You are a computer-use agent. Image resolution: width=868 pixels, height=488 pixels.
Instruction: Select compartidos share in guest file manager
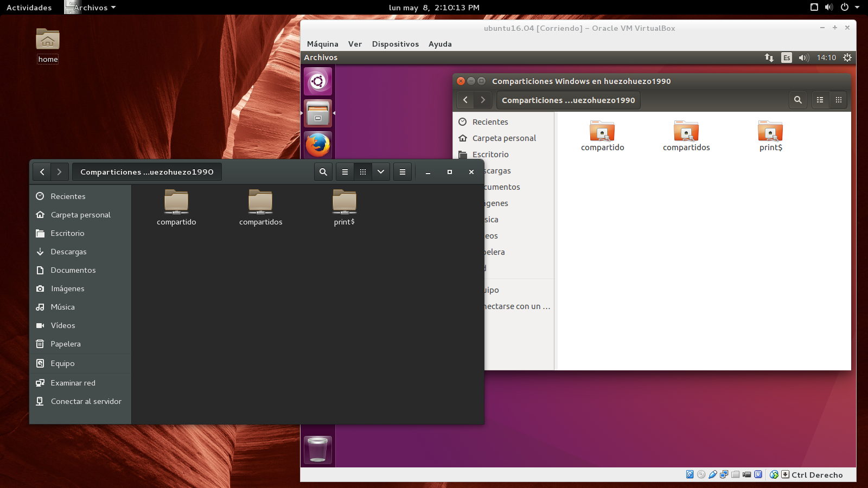coord(686,136)
